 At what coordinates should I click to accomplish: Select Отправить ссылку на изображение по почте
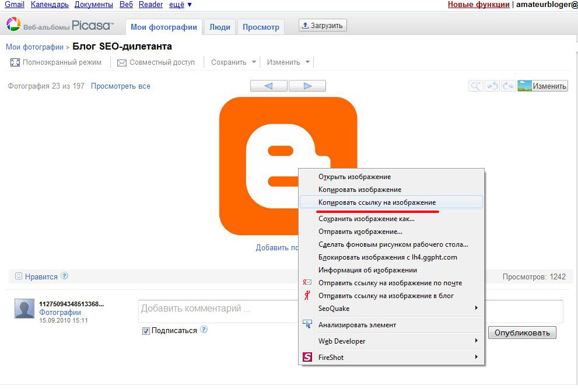tap(391, 283)
